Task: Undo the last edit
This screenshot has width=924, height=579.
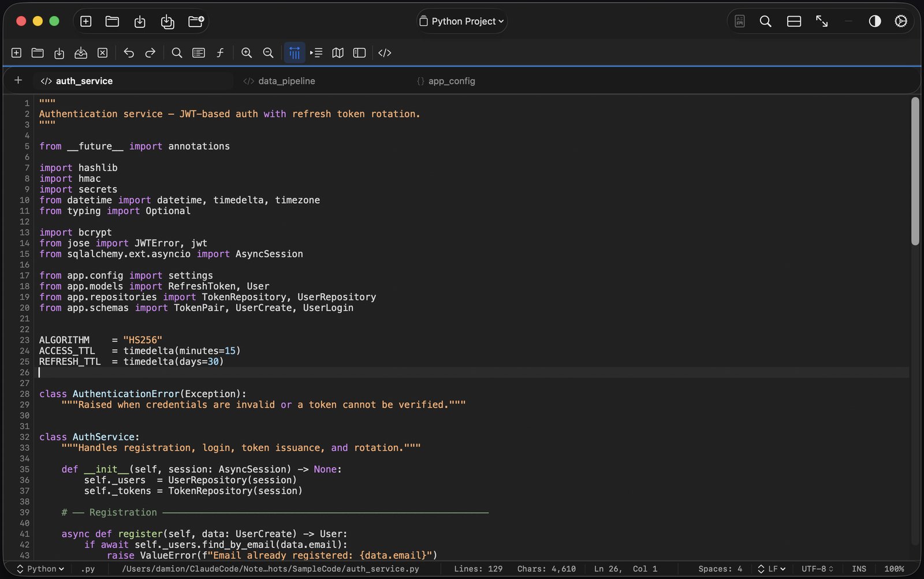Action: point(129,53)
